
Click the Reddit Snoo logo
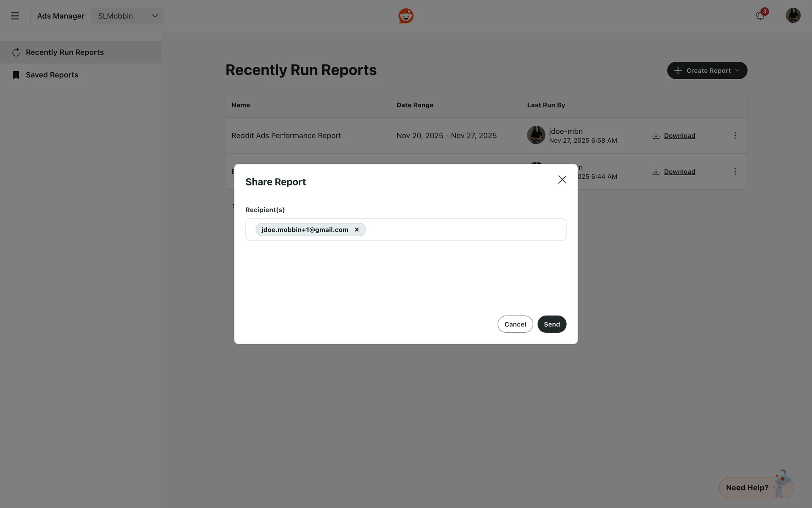pyautogui.click(x=406, y=16)
